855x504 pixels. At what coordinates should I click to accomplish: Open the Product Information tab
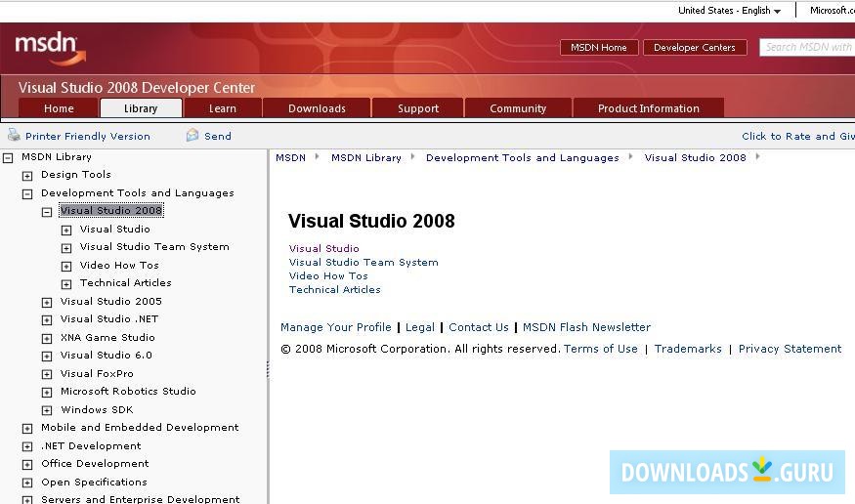(x=649, y=108)
